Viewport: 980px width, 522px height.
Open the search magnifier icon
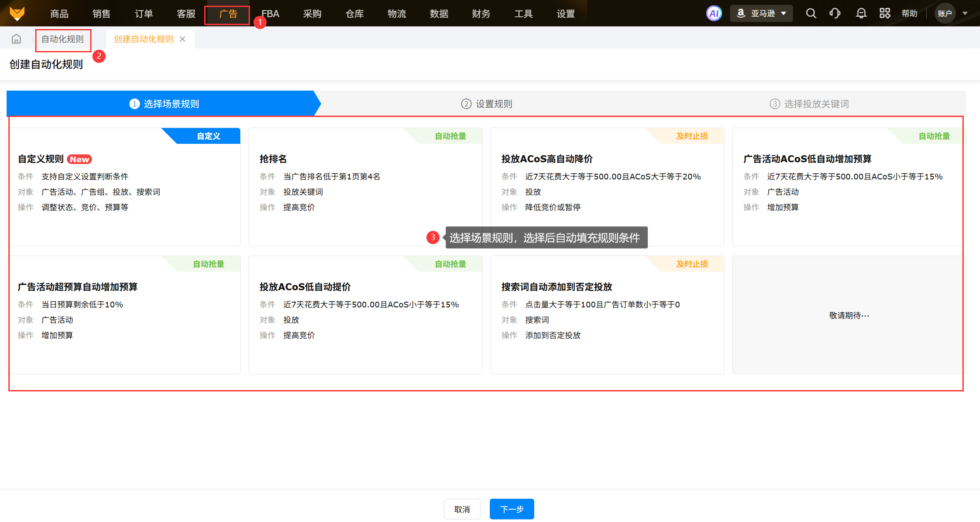coord(811,13)
